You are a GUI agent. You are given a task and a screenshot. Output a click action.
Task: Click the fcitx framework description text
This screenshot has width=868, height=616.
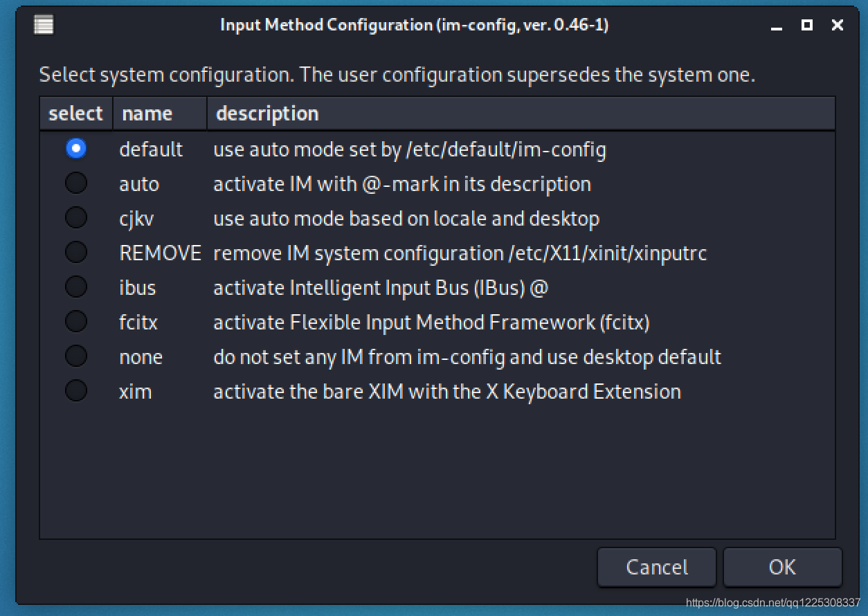[431, 323]
